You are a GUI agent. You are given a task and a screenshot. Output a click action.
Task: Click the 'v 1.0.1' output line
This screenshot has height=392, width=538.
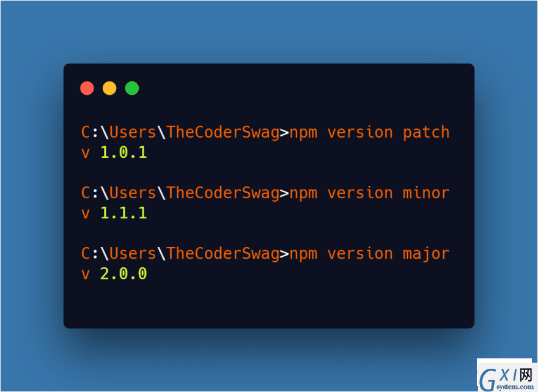tap(114, 152)
